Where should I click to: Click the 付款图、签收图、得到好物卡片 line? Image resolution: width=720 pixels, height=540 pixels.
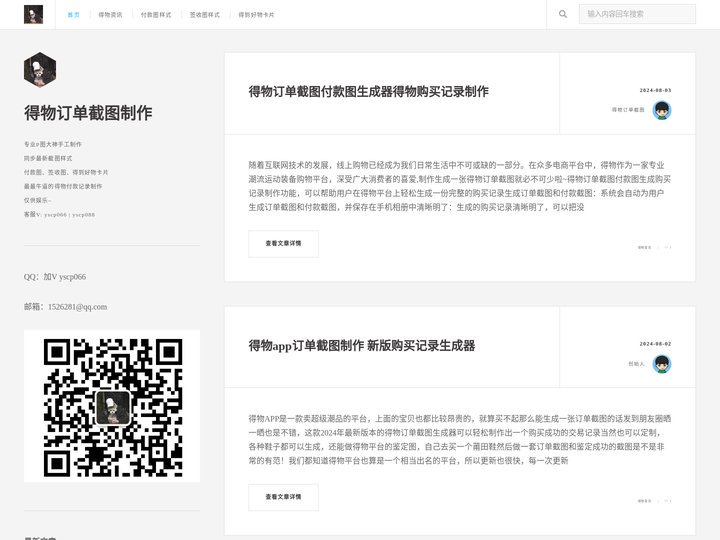pyautogui.click(x=66, y=172)
